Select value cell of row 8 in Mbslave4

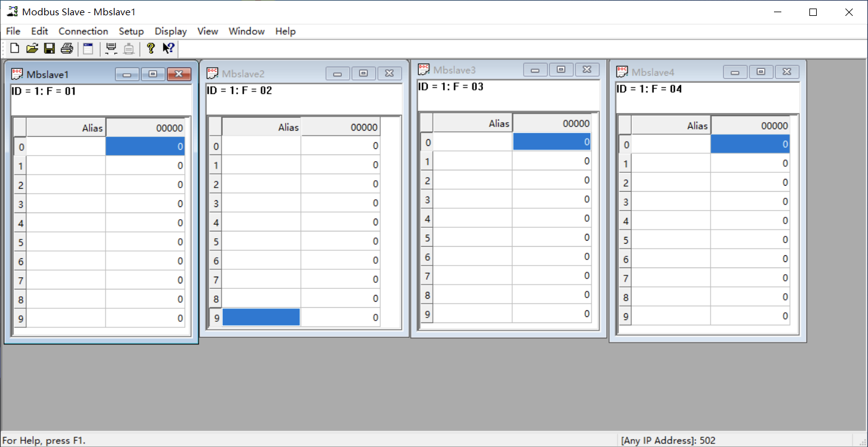pos(750,297)
